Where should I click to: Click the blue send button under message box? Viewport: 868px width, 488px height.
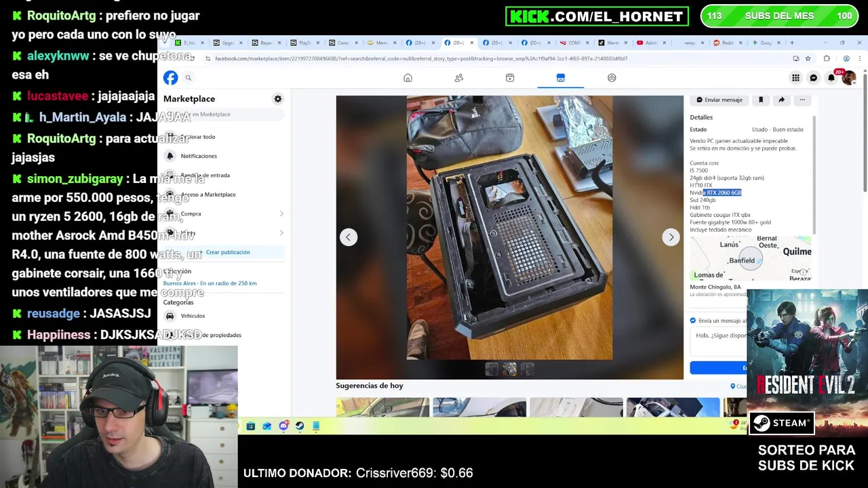coord(718,368)
